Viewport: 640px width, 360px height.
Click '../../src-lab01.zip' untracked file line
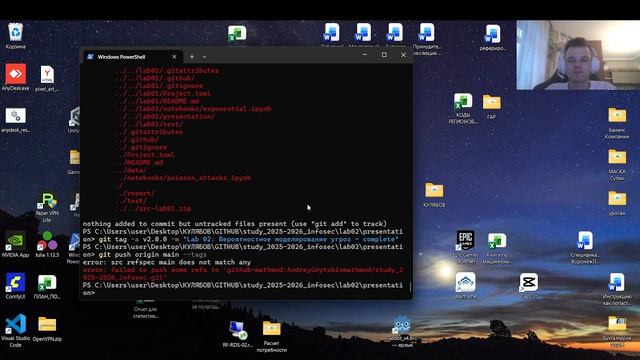pyautogui.click(x=154, y=209)
